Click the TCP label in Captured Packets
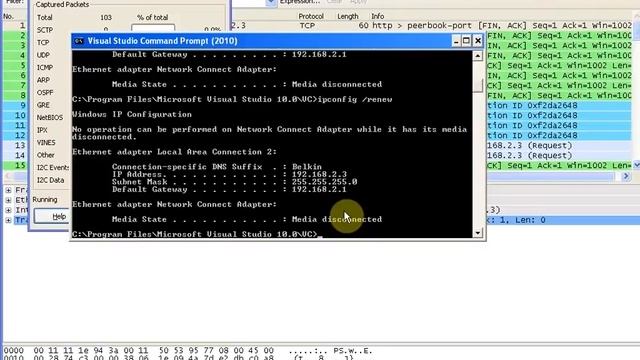 [43, 42]
